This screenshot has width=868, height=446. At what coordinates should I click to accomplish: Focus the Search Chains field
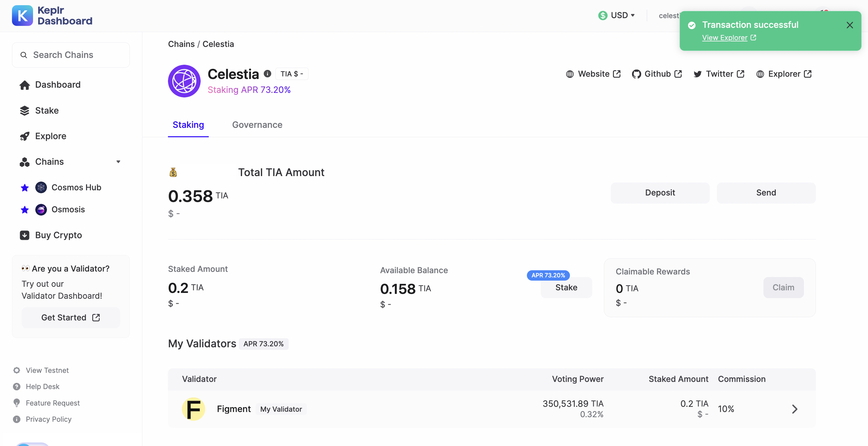[71, 55]
